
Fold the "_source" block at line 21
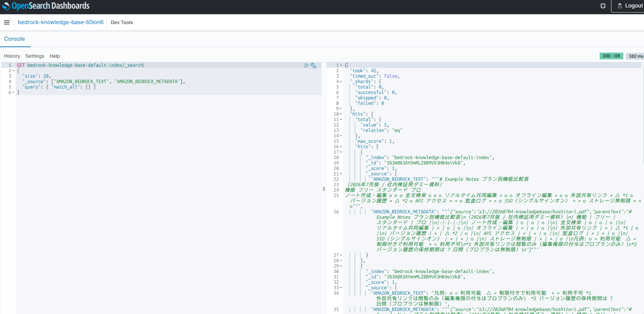(341, 174)
